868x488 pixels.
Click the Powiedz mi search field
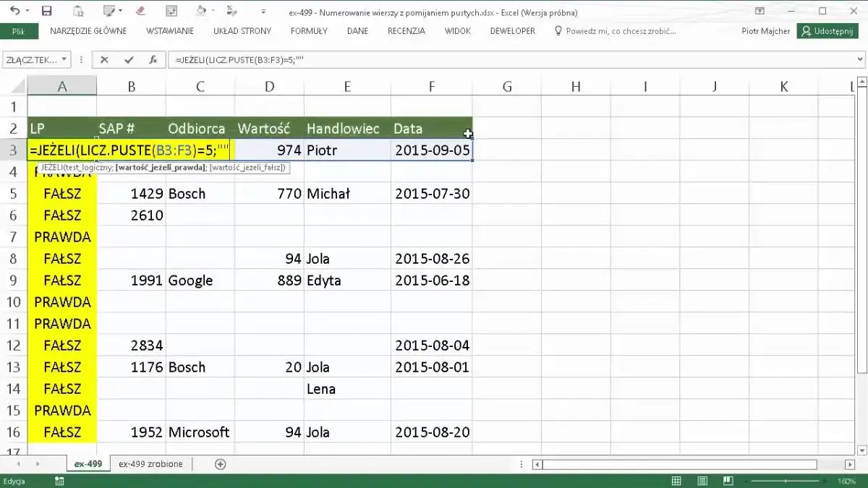point(622,31)
